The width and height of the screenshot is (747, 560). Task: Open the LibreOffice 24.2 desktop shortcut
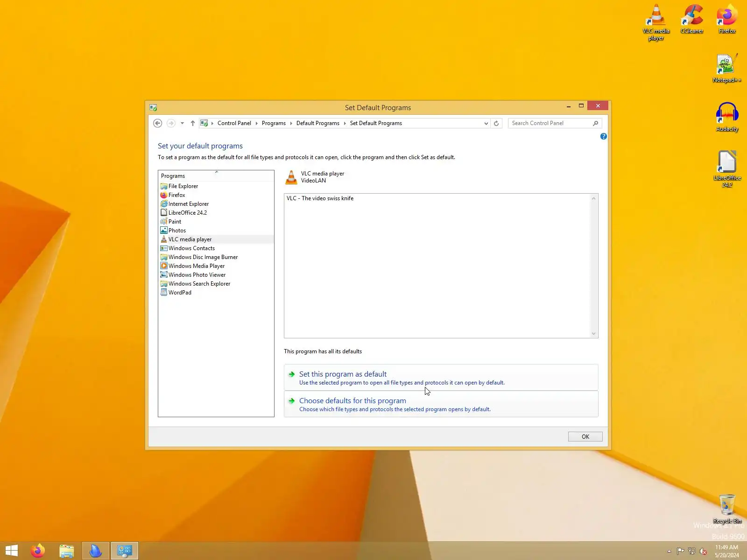click(x=727, y=169)
